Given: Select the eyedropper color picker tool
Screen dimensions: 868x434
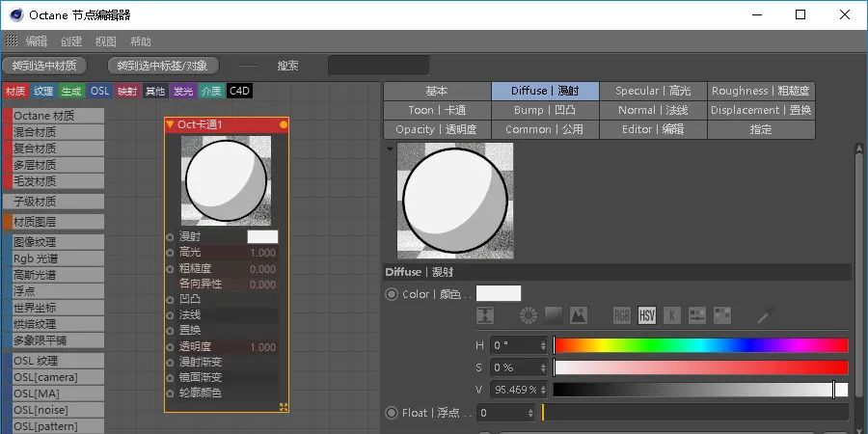Looking at the screenshot, I should tap(766, 315).
